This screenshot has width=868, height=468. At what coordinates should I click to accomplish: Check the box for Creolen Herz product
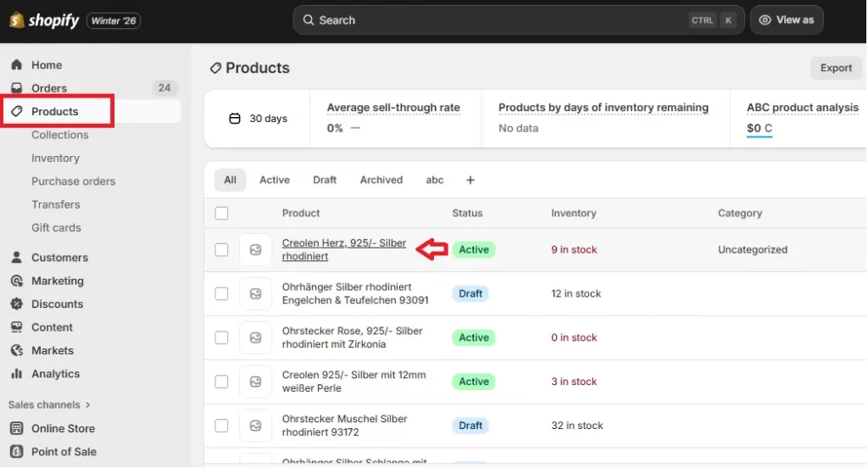(221, 250)
